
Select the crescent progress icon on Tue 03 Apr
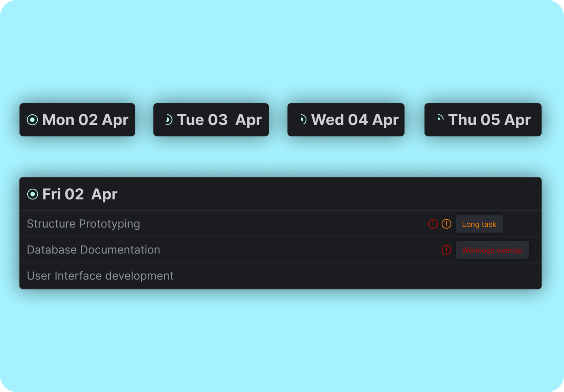(168, 120)
